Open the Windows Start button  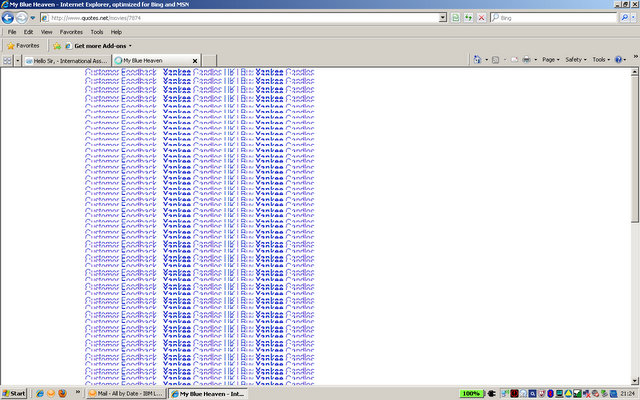pyautogui.click(x=14, y=393)
